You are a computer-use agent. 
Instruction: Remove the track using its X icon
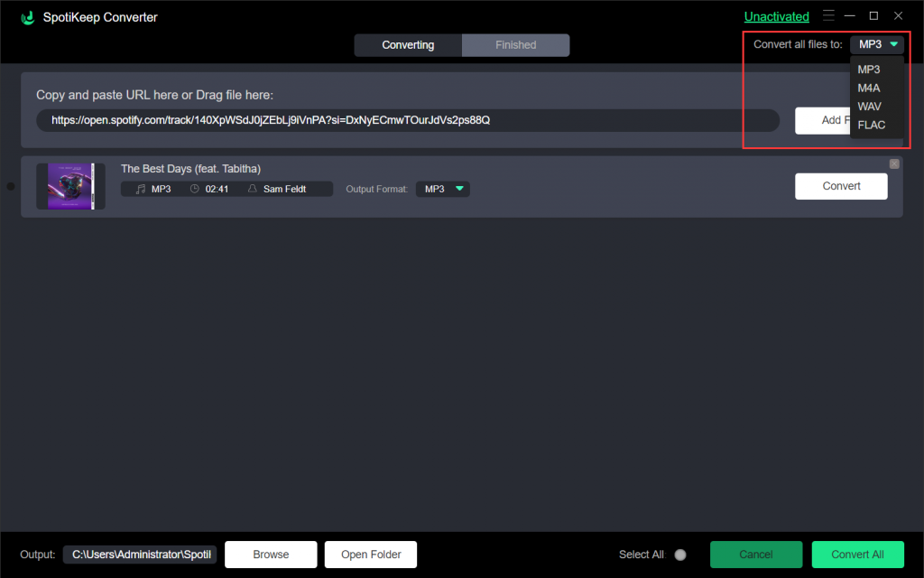[894, 163]
